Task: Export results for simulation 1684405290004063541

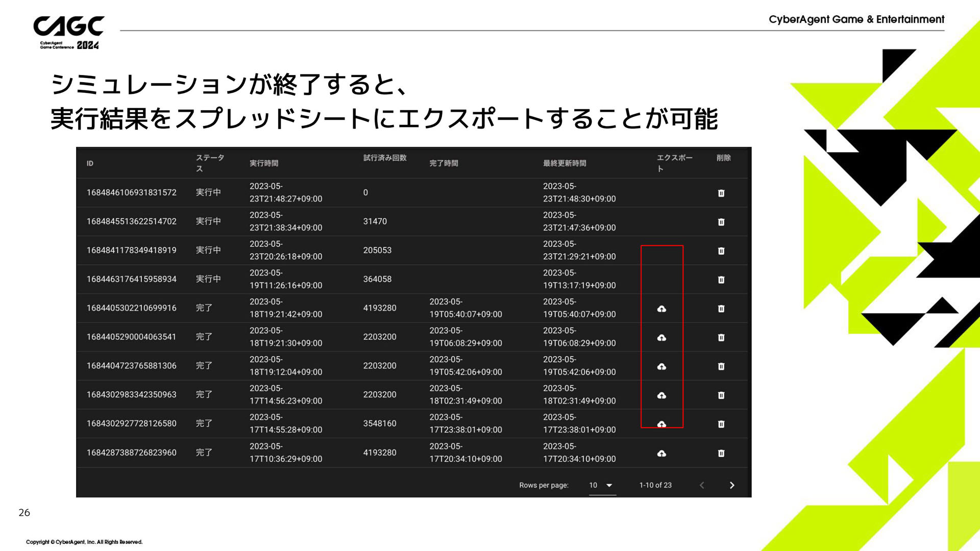Action: (x=661, y=338)
